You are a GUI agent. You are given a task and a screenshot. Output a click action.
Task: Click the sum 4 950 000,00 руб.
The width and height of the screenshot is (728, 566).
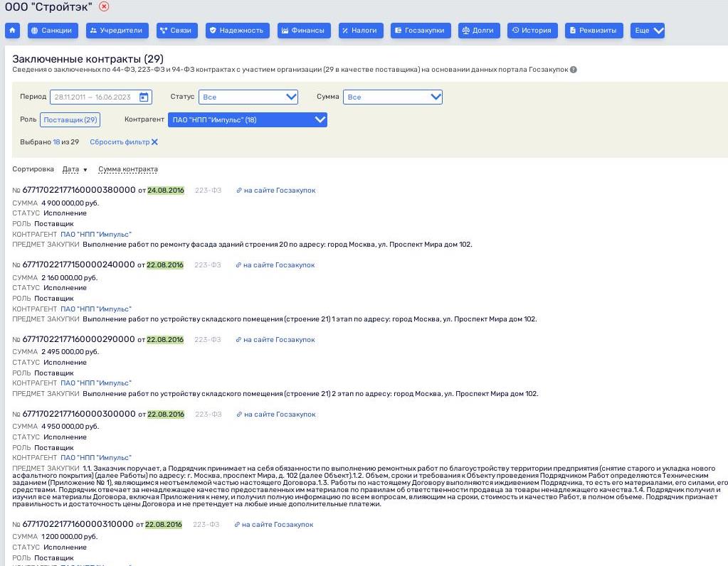point(70,427)
